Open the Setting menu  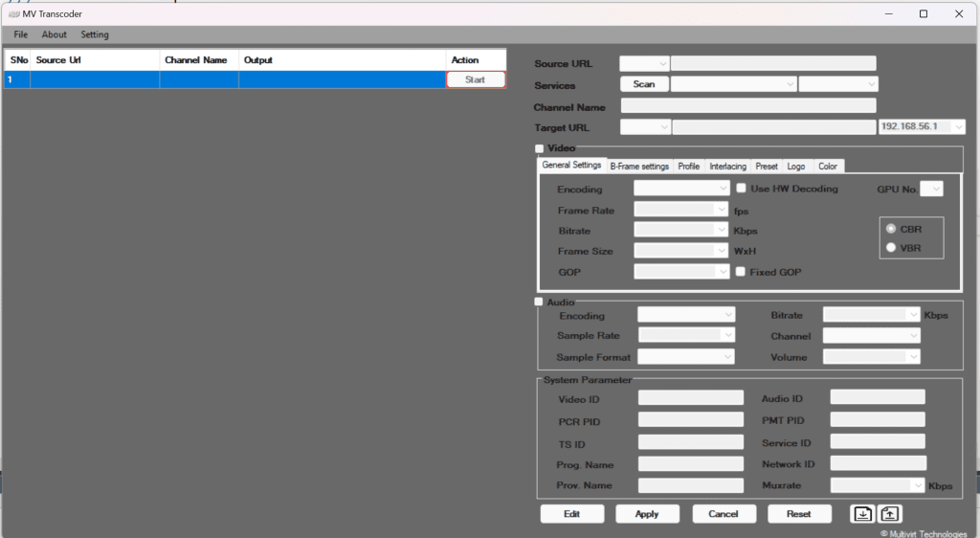(x=95, y=34)
